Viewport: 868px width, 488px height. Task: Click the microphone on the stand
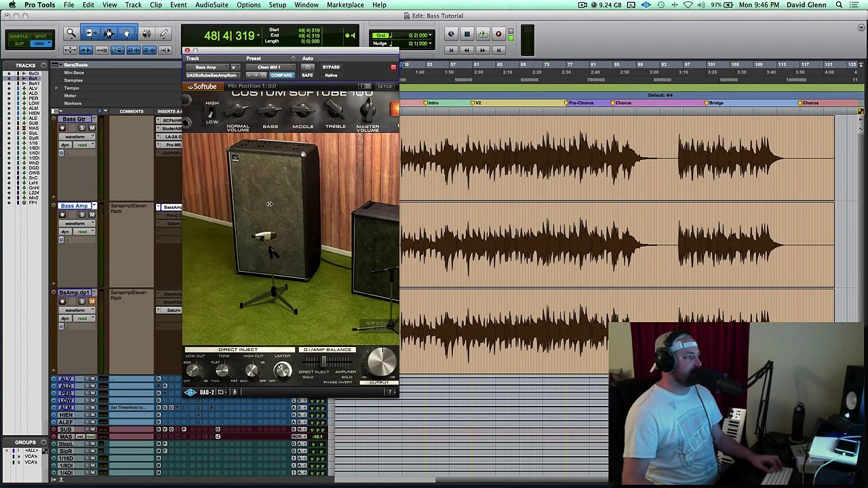263,237
